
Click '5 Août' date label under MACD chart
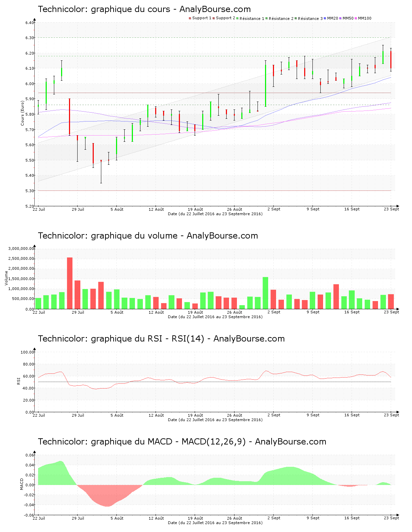[x=117, y=518]
